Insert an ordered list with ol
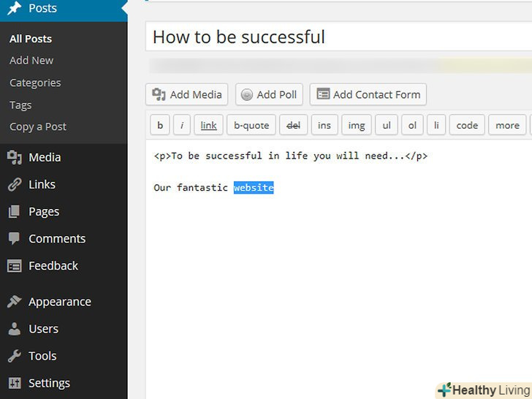The width and height of the screenshot is (532, 399). pyautogui.click(x=412, y=125)
